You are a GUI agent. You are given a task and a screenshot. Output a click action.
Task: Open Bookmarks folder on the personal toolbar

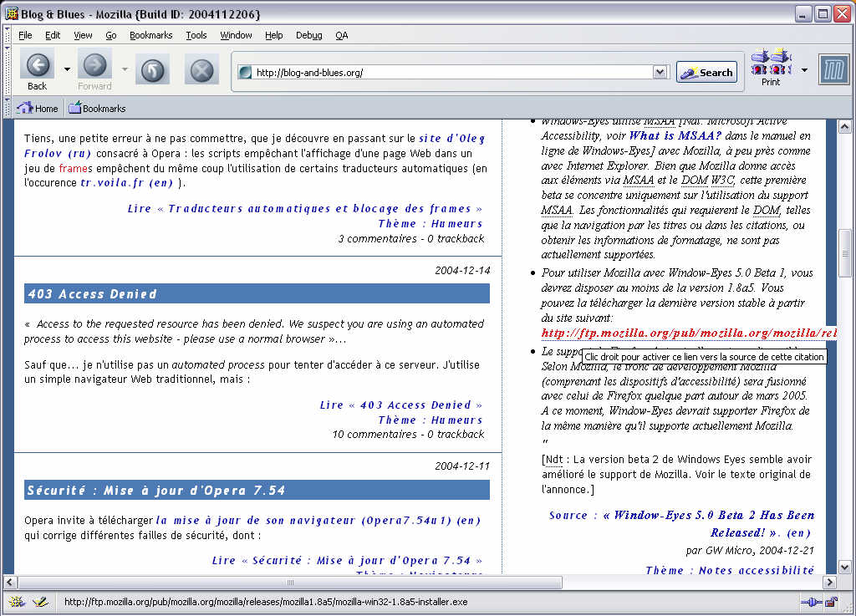click(97, 108)
